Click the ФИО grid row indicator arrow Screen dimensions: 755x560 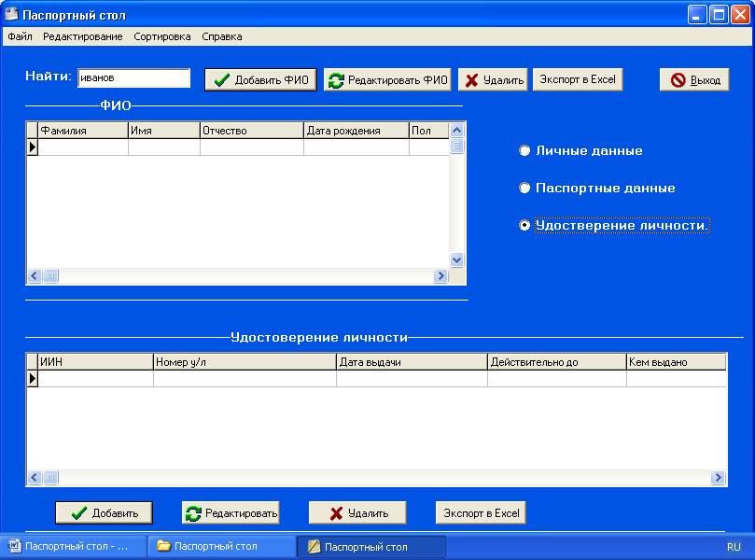(33, 147)
